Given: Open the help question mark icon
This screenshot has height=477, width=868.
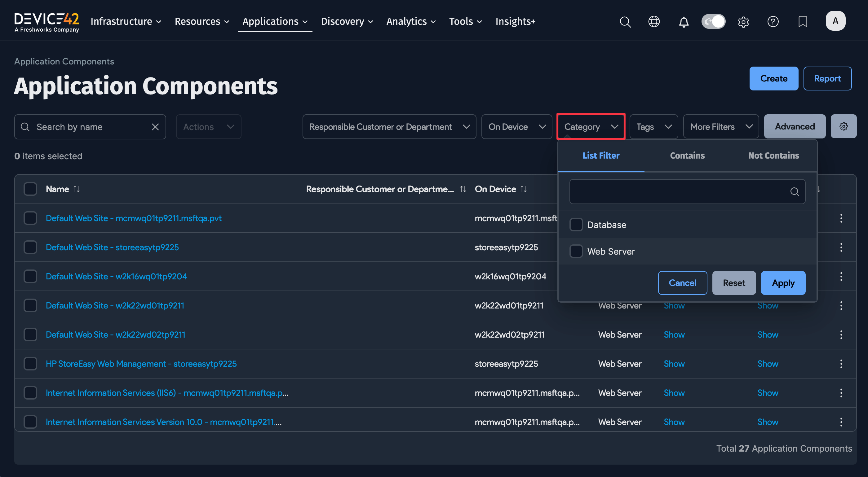Looking at the screenshot, I should [x=773, y=22].
